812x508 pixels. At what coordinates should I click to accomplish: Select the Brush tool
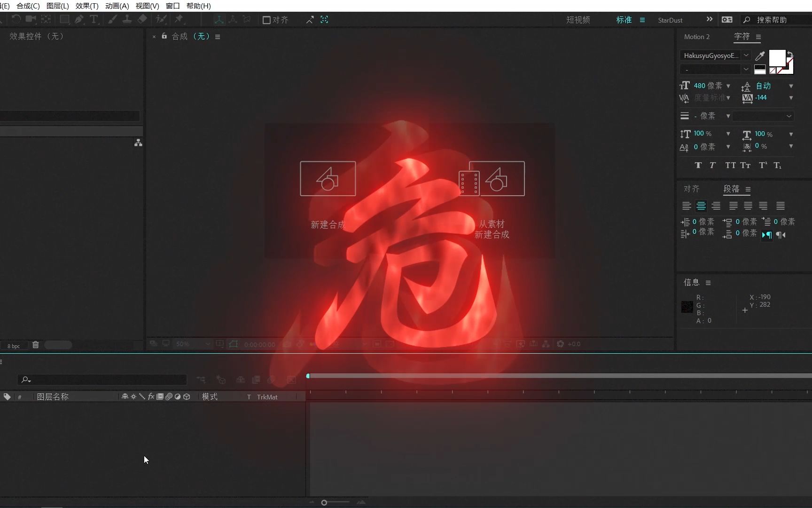pyautogui.click(x=113, y=19)
